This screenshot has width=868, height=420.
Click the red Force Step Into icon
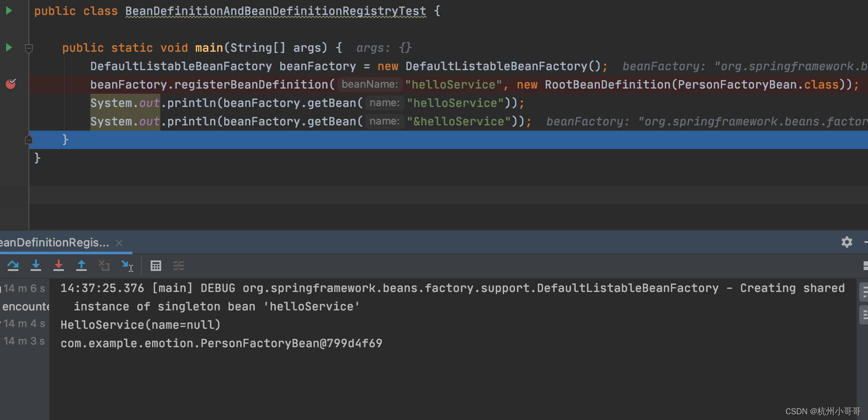point(59,265)
